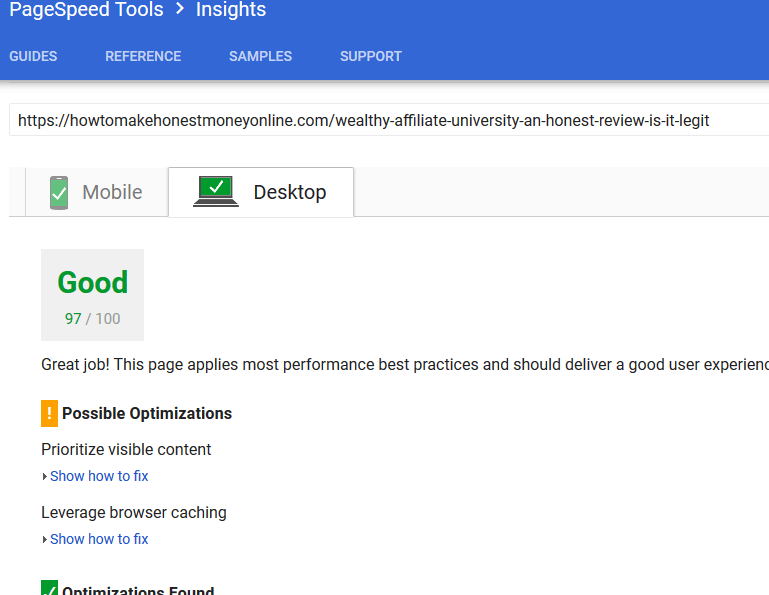Click the Possible Optimizations heading
This screenshot has height=595, width=769.
pos(147,414)
